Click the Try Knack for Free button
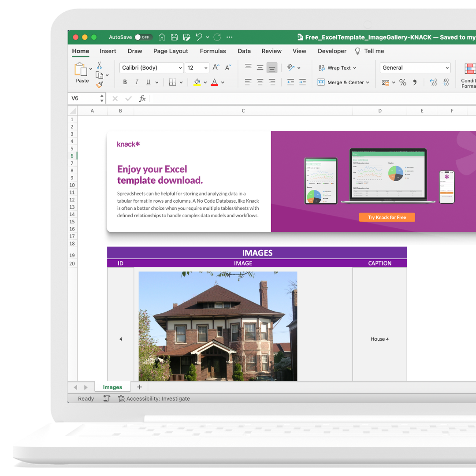 pos(387,217)
